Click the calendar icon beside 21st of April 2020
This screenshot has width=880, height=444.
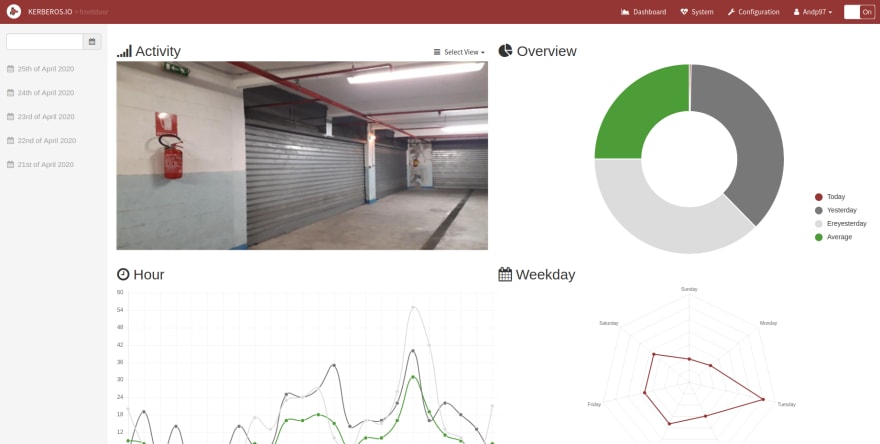point(10,164)
